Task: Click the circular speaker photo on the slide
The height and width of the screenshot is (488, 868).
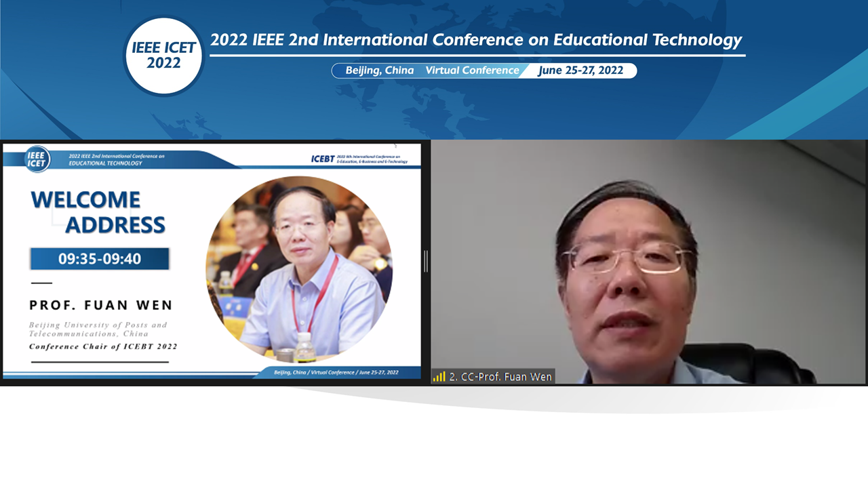Action: 299,269
